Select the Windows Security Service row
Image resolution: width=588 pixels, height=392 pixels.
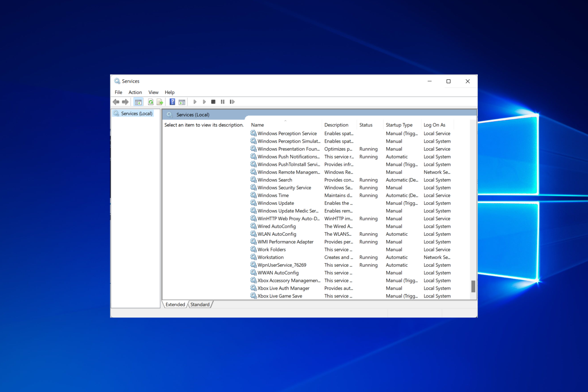352,188
